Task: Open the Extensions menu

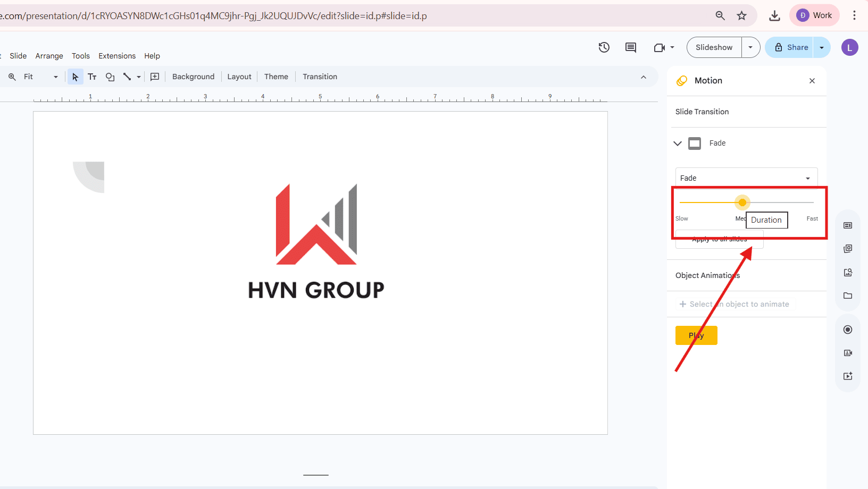Action: click(x=117, y=56)
